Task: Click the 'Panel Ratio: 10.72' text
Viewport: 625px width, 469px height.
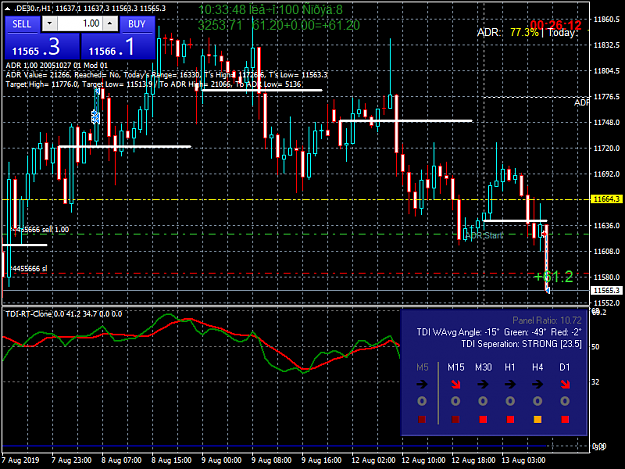Action: pos(547,320)
